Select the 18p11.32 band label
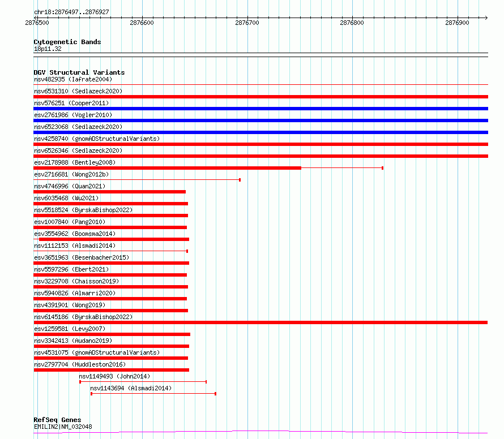This screenshot has width=504, height=439. pos(48,49)
